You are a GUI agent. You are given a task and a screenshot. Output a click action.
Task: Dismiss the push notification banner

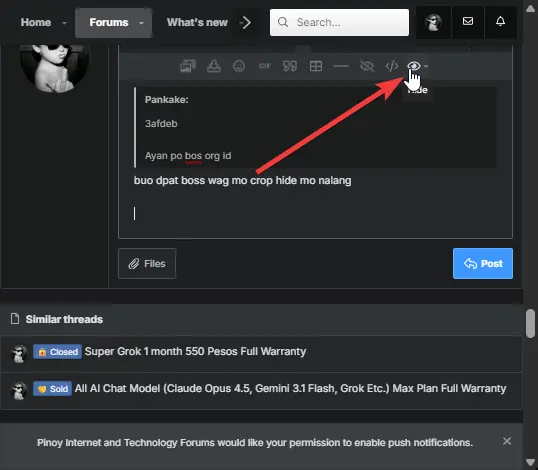coord(507,441)
